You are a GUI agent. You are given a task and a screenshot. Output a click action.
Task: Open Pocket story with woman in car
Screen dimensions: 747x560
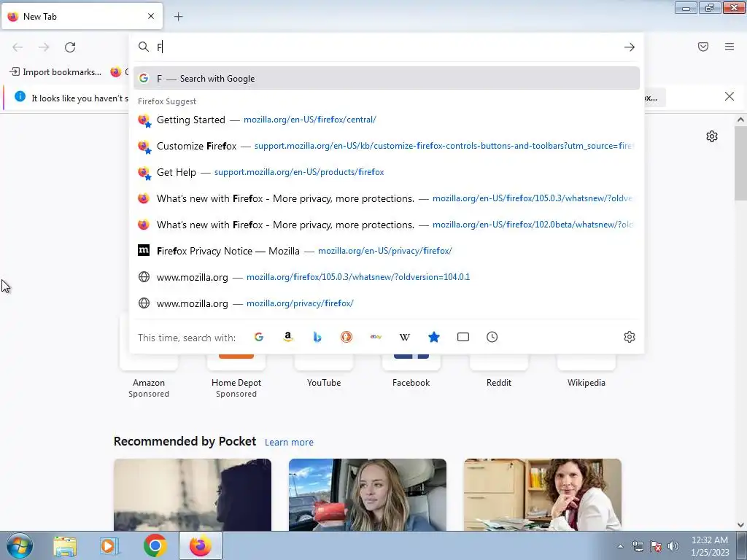368,495
